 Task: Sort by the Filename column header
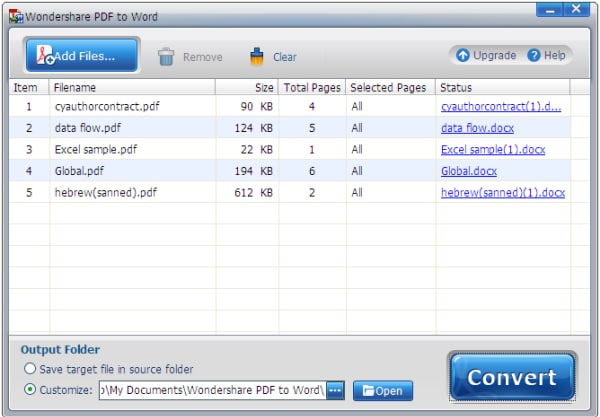point(132,88)
